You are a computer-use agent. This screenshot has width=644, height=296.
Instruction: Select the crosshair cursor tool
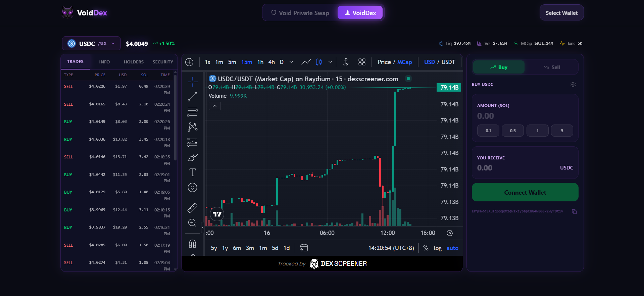(x=192, y=82)
